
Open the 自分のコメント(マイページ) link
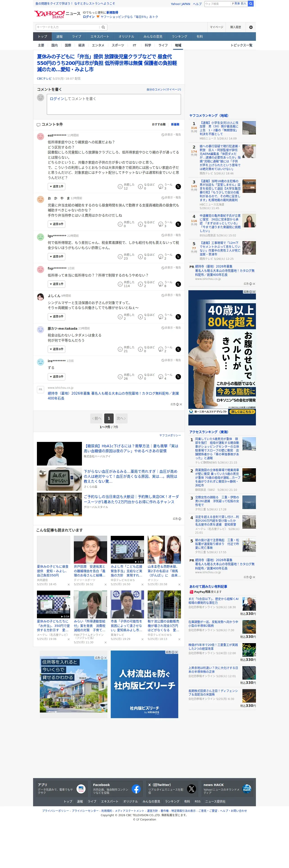point(163,90)
